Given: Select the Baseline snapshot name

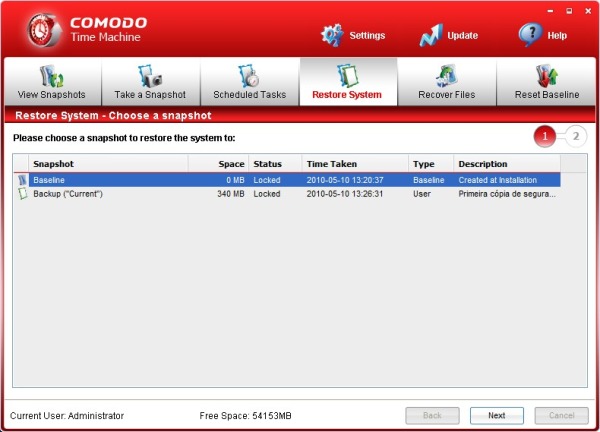Looking at the screenshot, I should pyautogui.click(x=49, y=180).
